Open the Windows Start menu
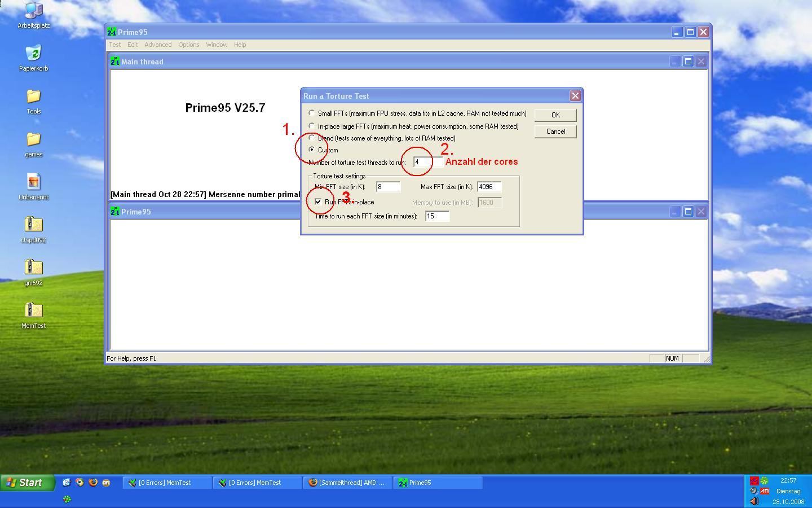The image size is (812, 508). click(x=27, y=483)
